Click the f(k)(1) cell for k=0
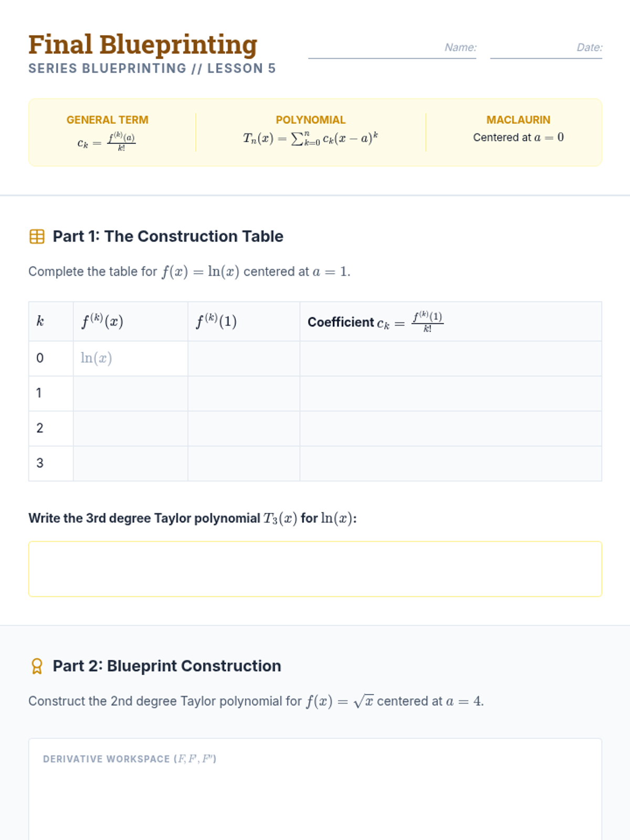This screenshot has height=840, width=630. tap(244, 359)
